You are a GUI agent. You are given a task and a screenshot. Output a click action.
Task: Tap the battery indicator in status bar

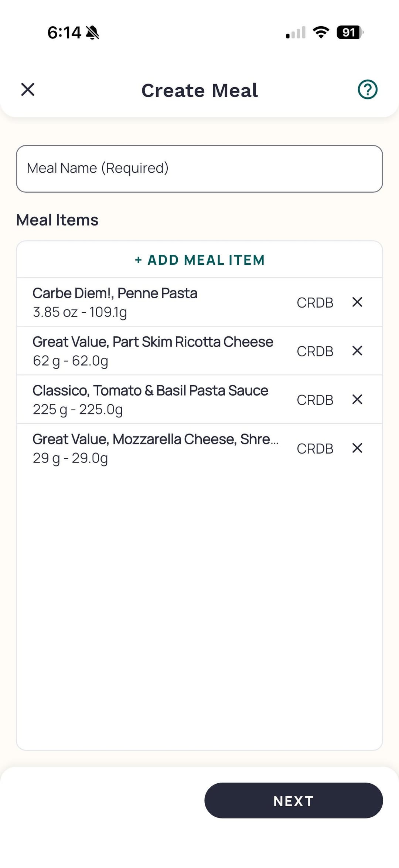pyautogui.click(x=349, y=33)
